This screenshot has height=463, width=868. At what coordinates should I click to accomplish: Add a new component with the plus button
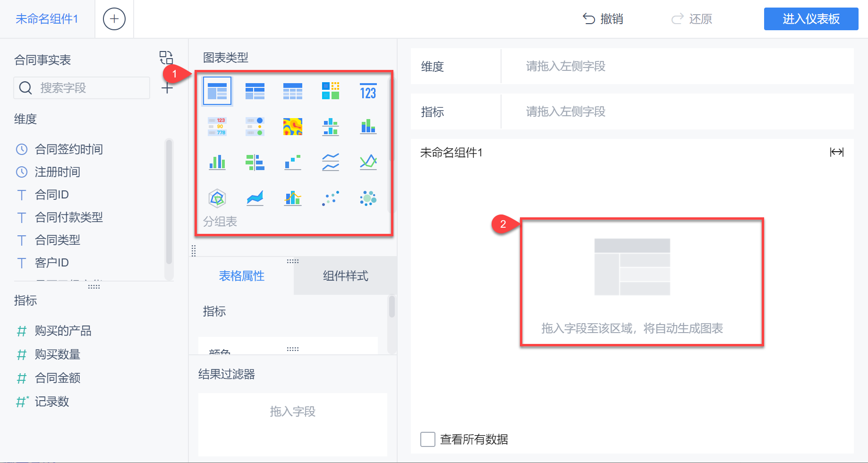pyautogui.click(x=114, y=19)
